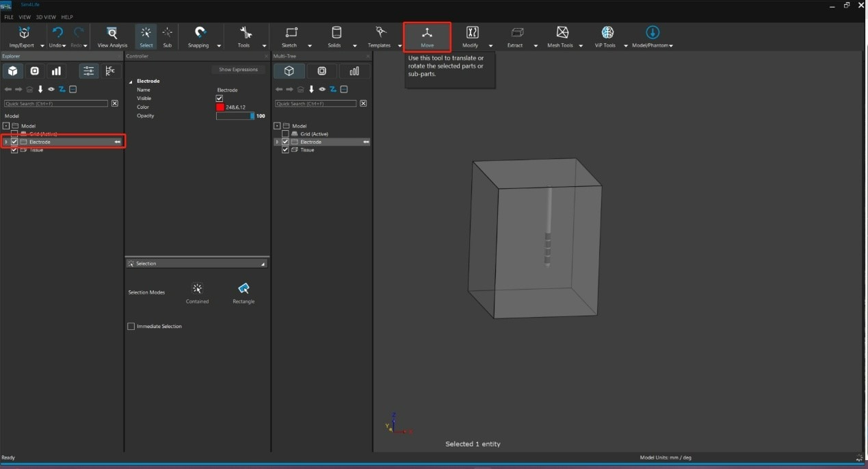Image resolution: width=868 pixels, height=469 pixels.
Task: Open the Snapping dropdown arrow
Action: [x=219, y=46]
